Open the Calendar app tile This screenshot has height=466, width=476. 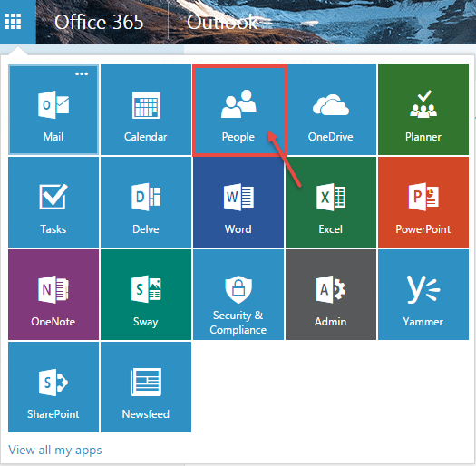[x=146, y=110]
